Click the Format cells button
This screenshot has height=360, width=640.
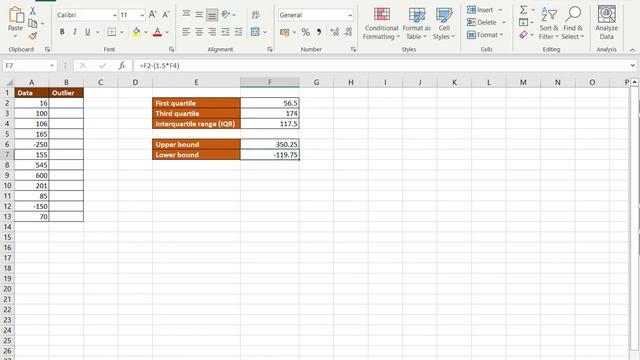[485, 35]
